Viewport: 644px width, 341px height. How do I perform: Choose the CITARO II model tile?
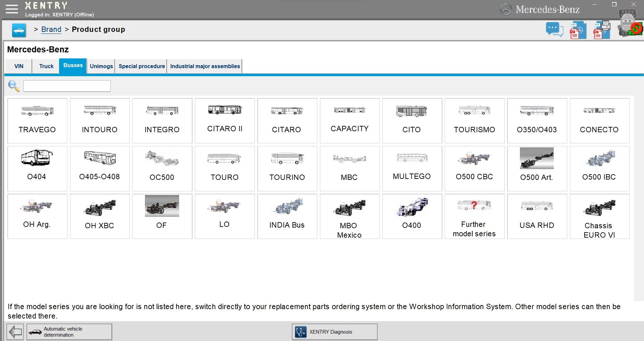[x=225, y=120]
